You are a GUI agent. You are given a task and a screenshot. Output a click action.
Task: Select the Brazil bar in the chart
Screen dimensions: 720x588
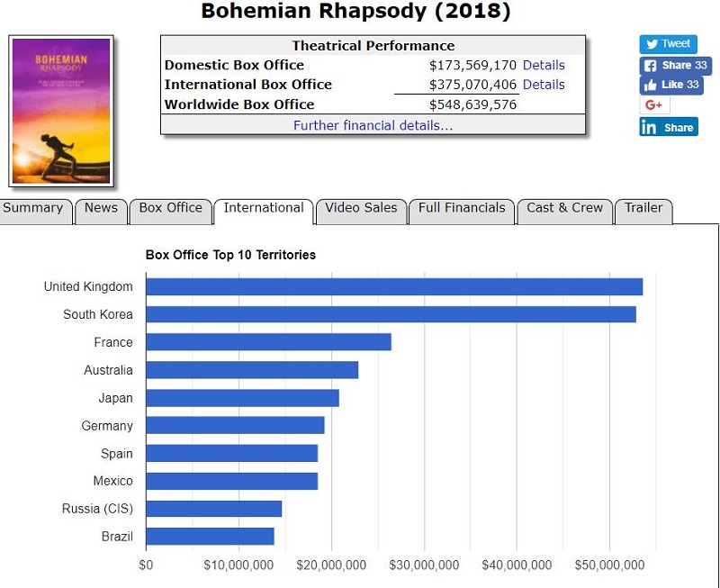pos(210,537)
